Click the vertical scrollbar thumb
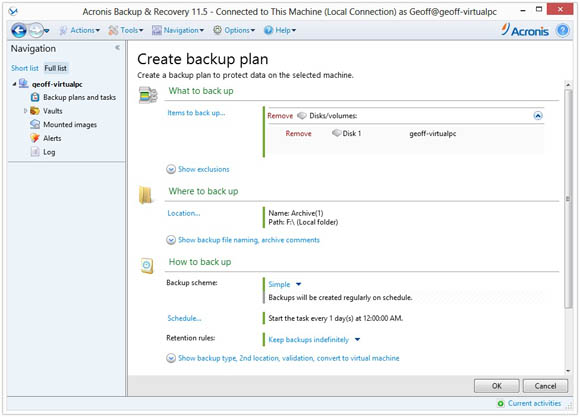Viewport: 580px width, 417px height. (x=568, y=199)
